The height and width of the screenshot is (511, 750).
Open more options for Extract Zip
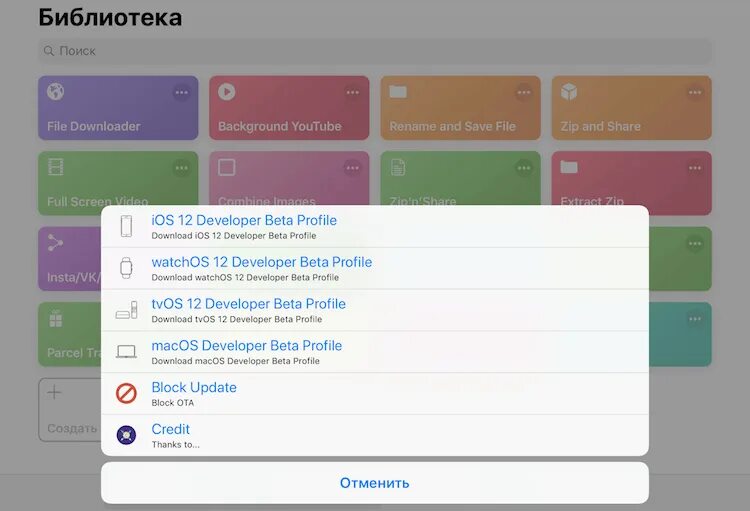tap(695, 168)
